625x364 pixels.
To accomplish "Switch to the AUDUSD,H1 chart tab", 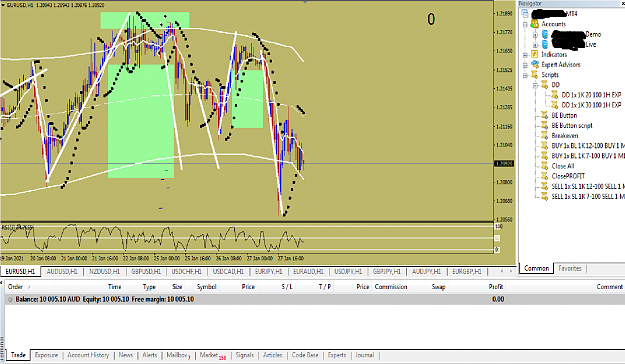I will click(62, 272).
